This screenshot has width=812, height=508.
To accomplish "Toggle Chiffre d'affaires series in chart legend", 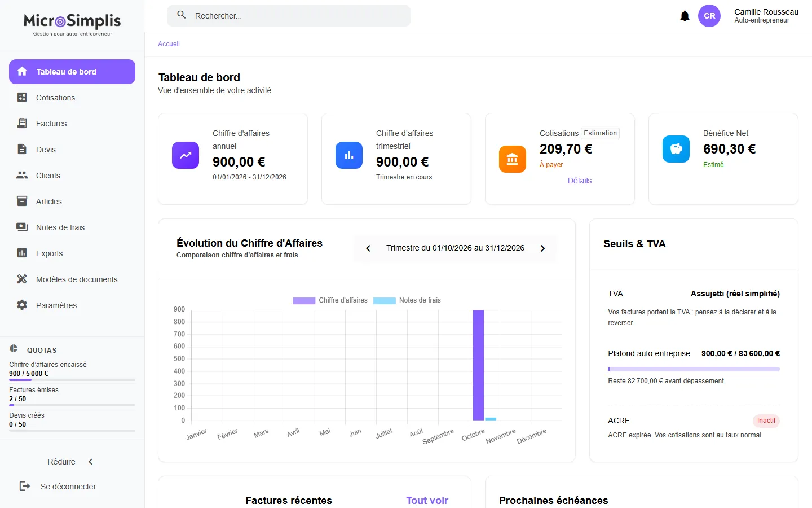I will pyautogui.click(x=330, y=300).
